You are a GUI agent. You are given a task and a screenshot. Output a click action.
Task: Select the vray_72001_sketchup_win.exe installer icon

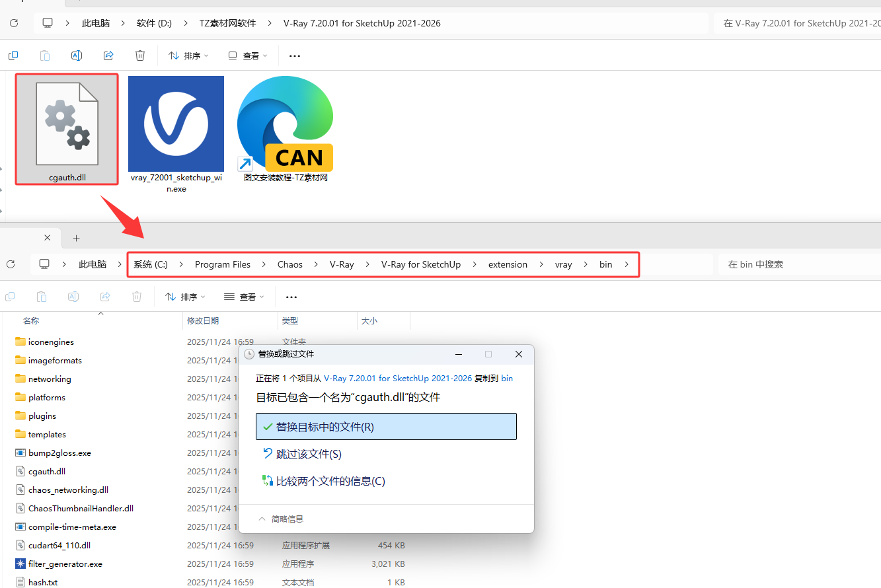[176, 124]
